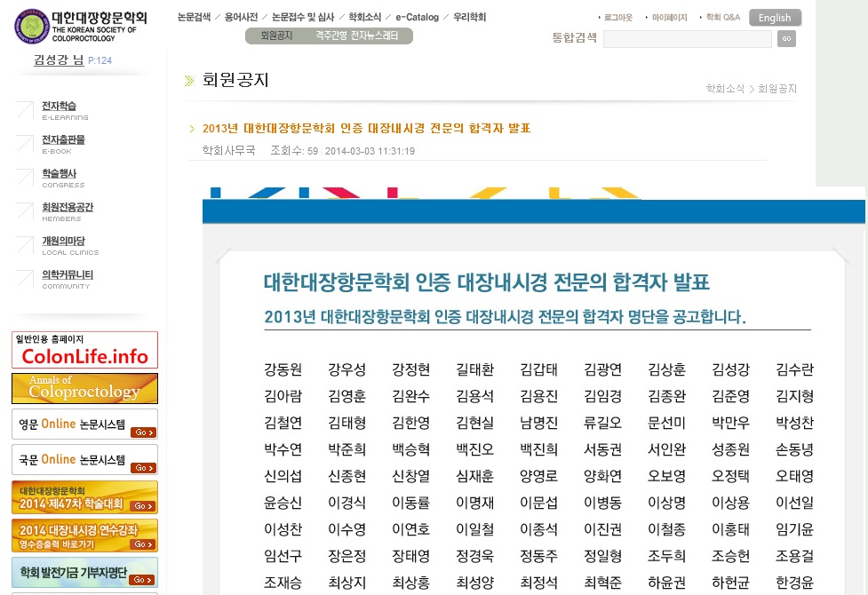Open the 용어사전 top menu
The width and height of the screenshot is (868, 595).
[x=243, y=17]
